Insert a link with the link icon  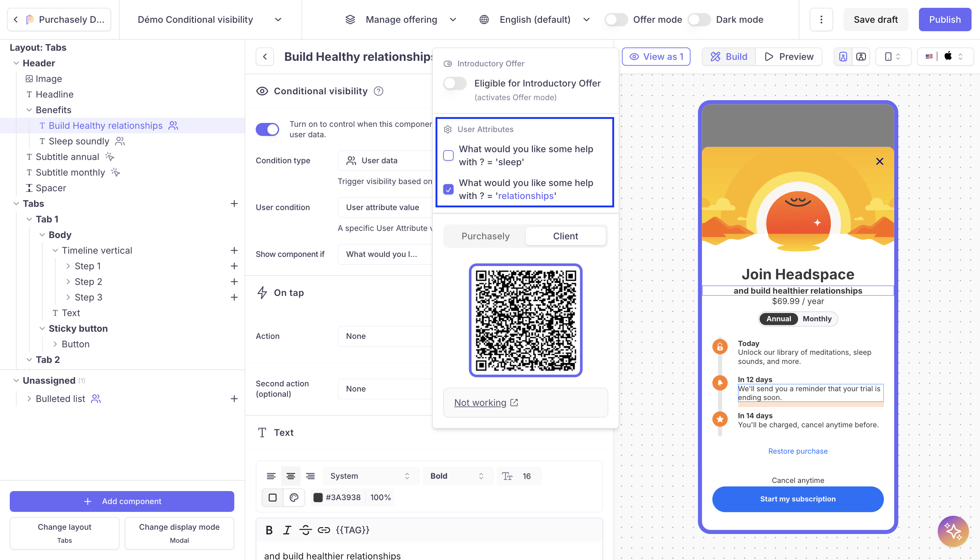coord(324,530)
